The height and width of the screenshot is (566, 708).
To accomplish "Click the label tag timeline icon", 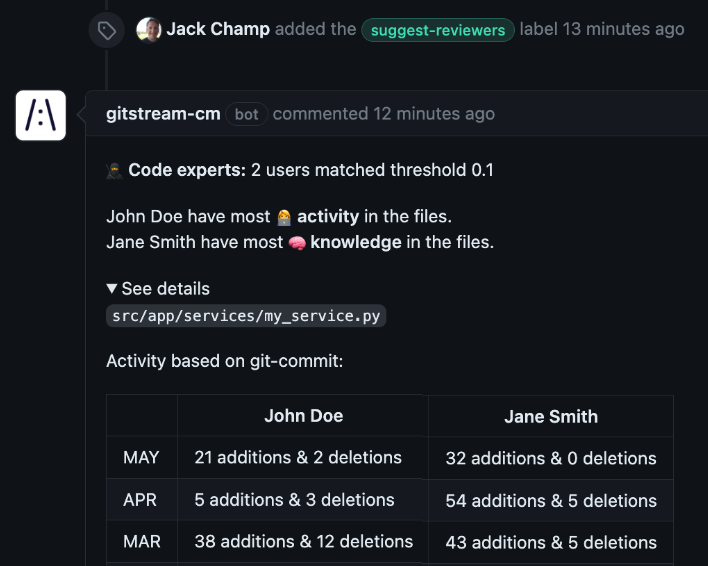I will click(x=107, y=30).
